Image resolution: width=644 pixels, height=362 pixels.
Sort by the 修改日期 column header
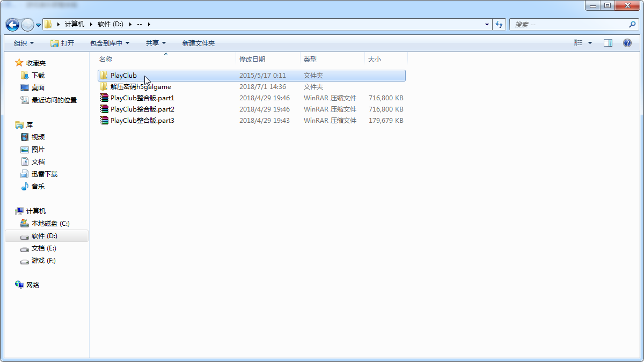(268, 59)
